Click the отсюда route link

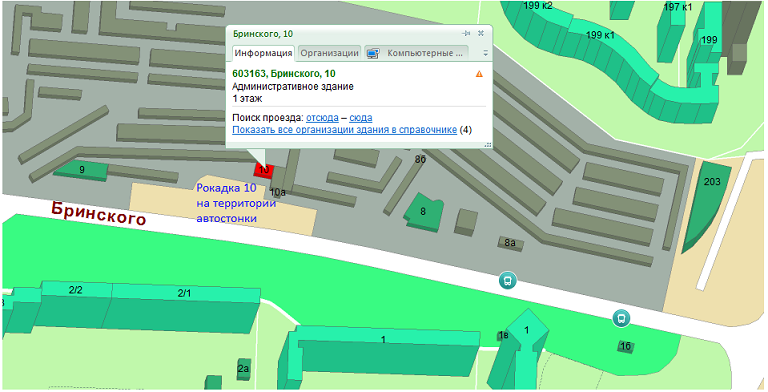click(322, 118)
